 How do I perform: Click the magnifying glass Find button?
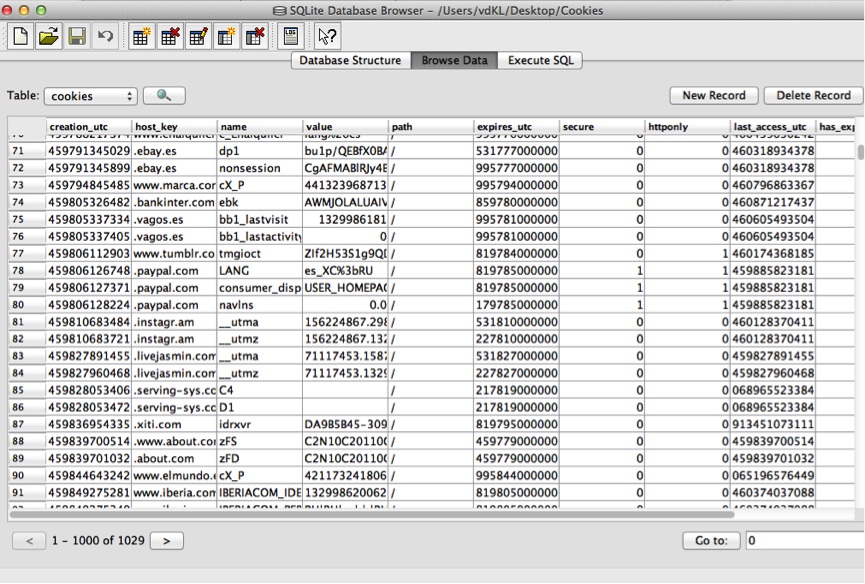(x=164, y=95)
